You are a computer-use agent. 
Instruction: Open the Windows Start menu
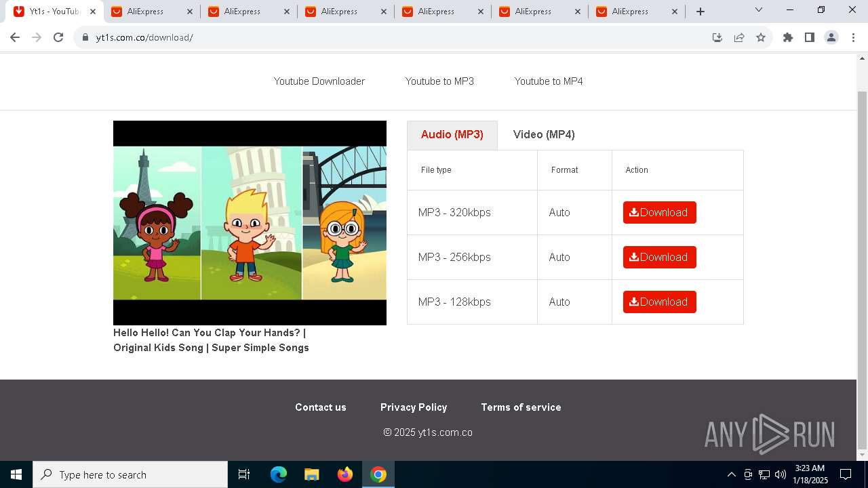tap(16, 474)
